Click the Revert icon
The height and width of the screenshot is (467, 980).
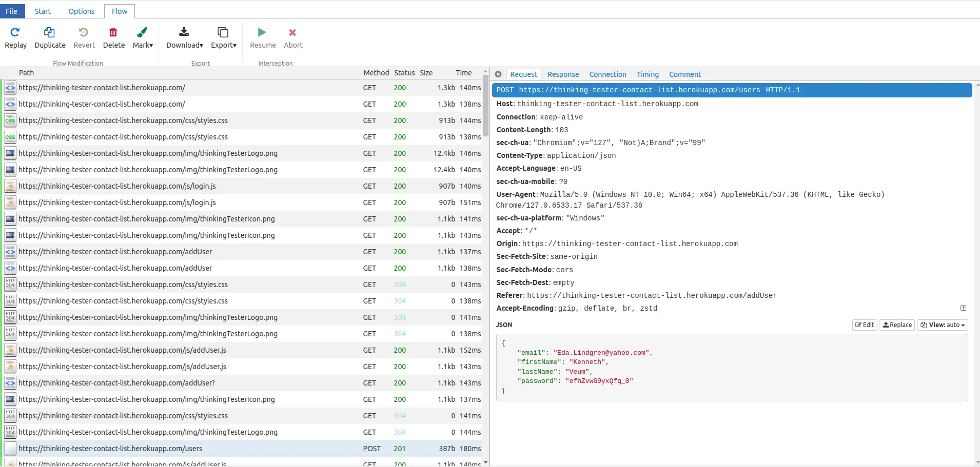pyautogui.click(x=84, y=33)
